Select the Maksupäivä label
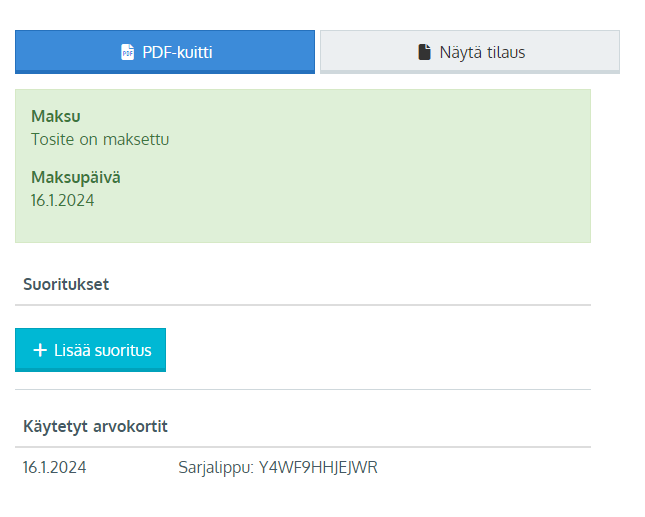 coord(76,177)
